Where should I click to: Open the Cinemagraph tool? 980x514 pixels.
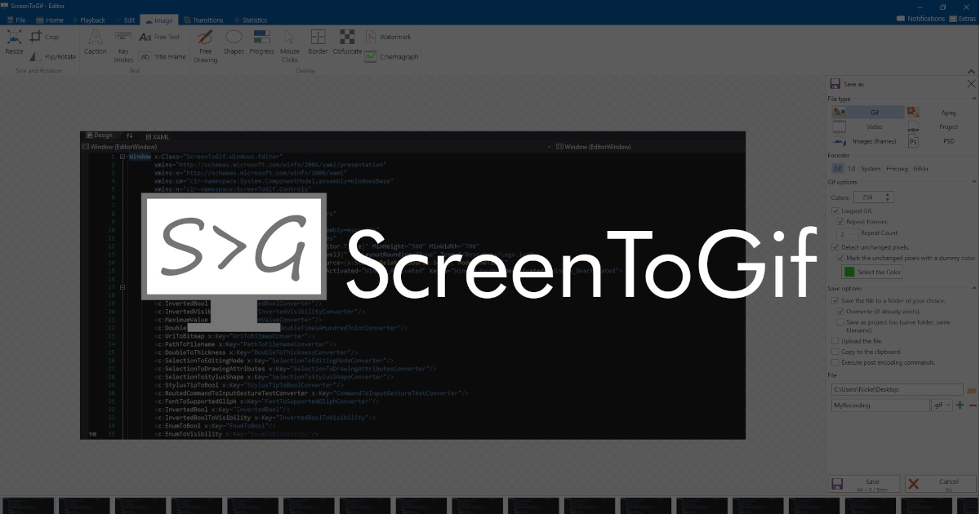coord(392,57)
